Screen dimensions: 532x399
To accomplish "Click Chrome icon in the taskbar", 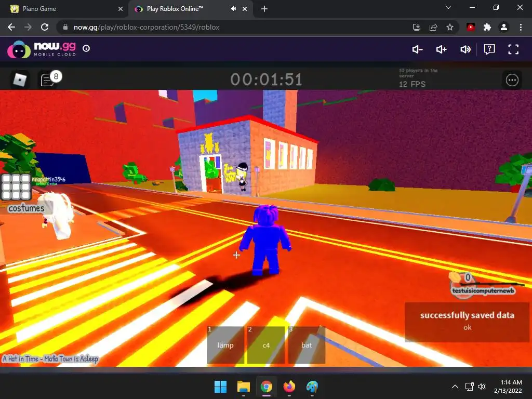I will [267, 387].
